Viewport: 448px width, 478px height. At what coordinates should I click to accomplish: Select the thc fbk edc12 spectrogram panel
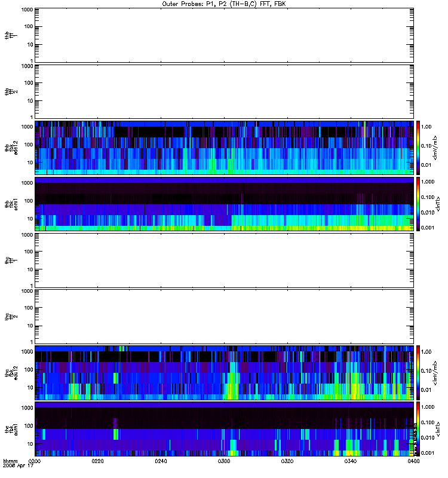click(225, 372)
